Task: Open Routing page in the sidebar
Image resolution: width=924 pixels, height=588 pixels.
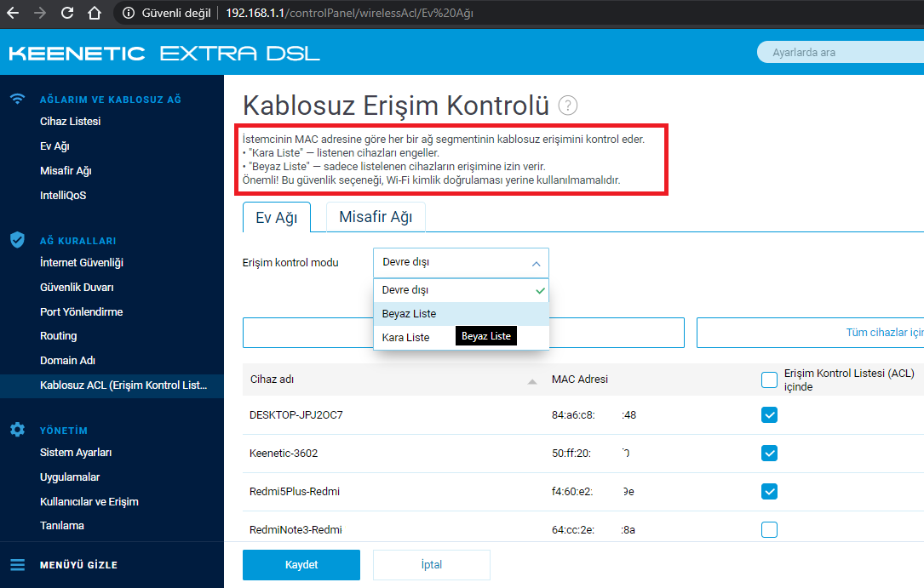Action: coord(59,336)
